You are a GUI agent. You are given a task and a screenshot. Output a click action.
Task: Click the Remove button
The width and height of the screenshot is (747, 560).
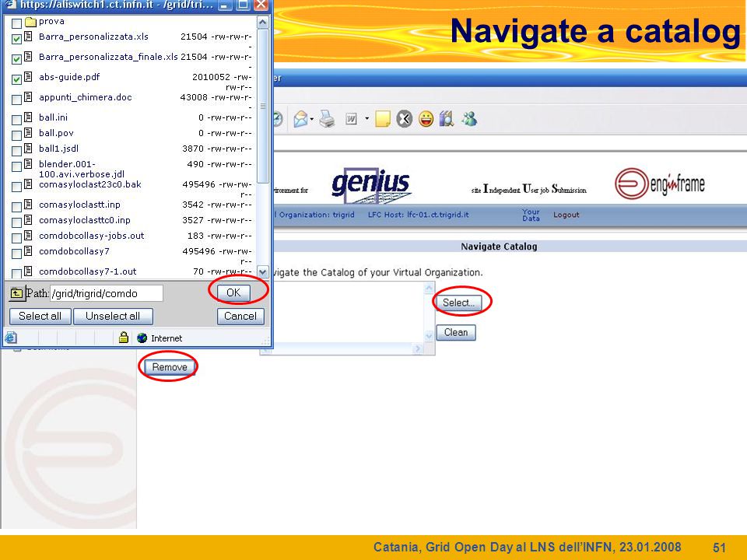[x=170, y=367]
